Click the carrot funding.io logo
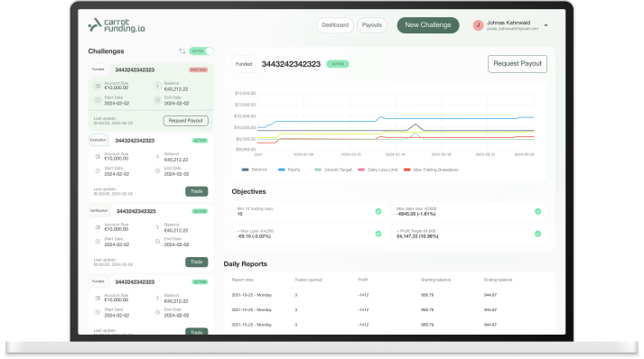The image size is (644, 359). 117,25
